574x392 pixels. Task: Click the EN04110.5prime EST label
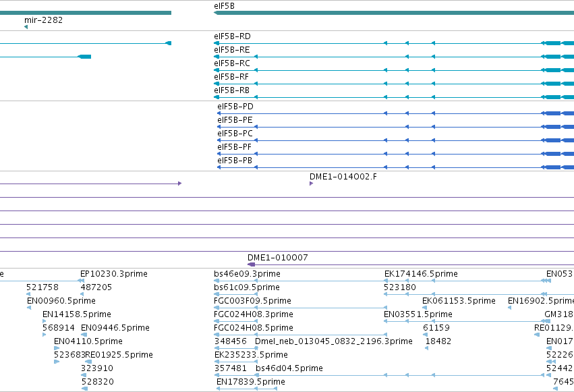[88, 341]
